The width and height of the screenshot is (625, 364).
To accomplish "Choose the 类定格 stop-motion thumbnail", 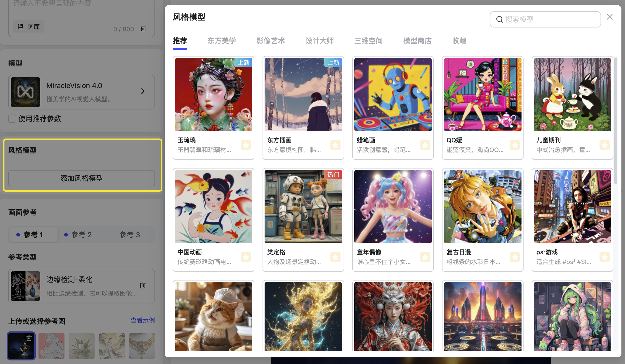I will click(x=303, y=207).
